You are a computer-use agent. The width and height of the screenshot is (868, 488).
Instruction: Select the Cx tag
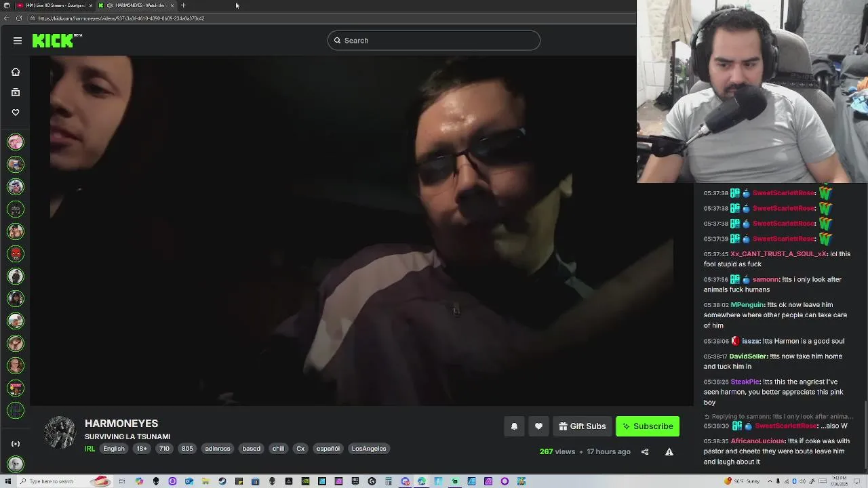click(x=300, y=449)
